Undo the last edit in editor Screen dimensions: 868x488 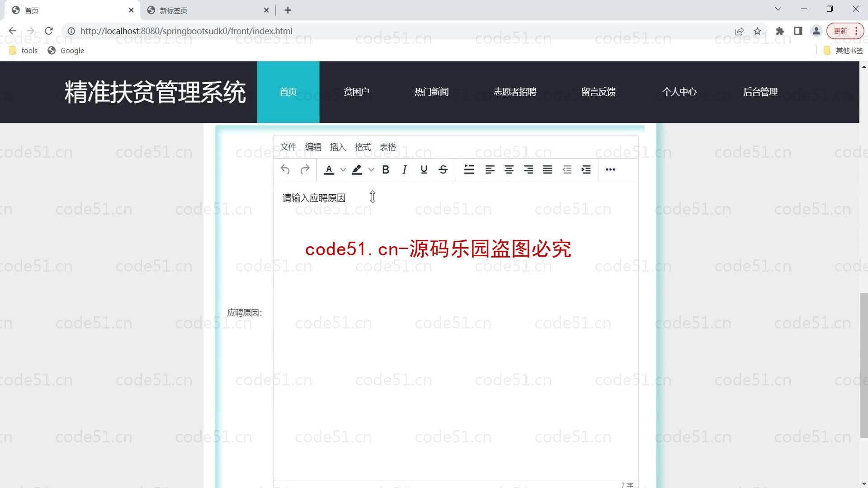pyautogui.click(x=285, y=169)
